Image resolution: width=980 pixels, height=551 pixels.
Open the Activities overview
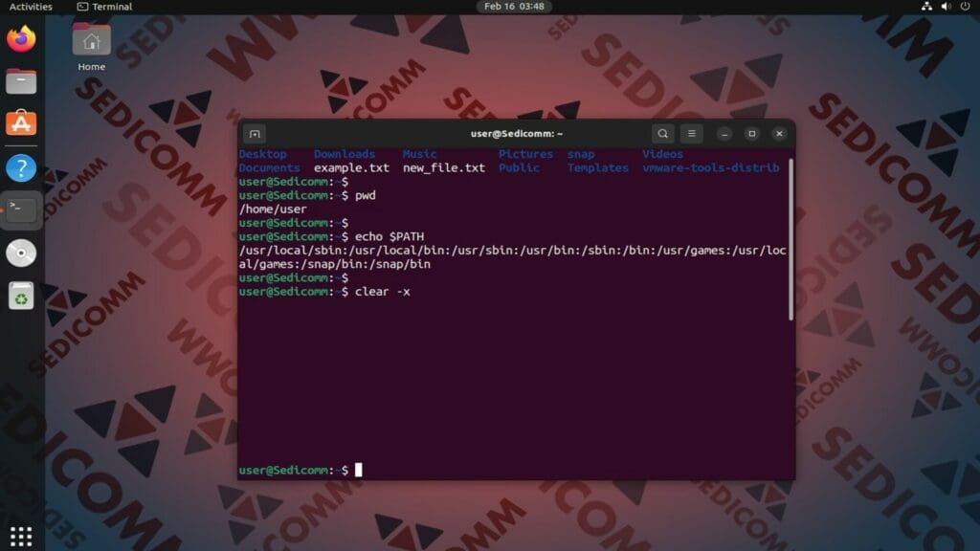pyautogui.click(x=31, y=7)
